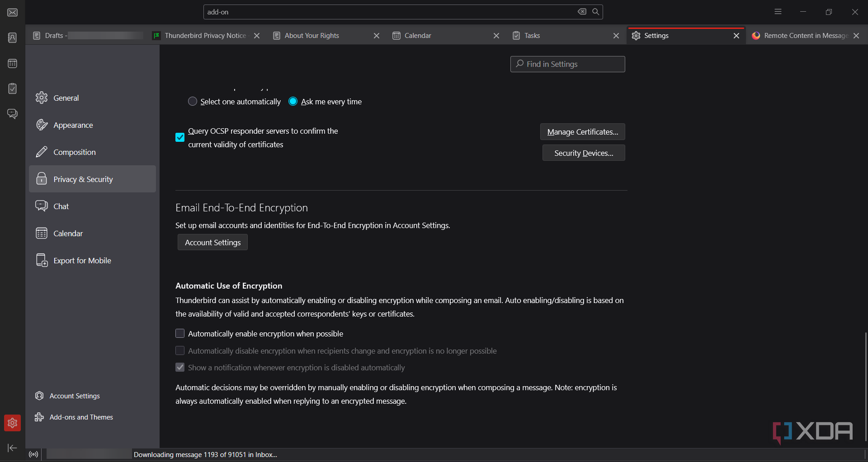Open Calendar settings category in sidebar

pyautogui.click(x=92, y=233)
